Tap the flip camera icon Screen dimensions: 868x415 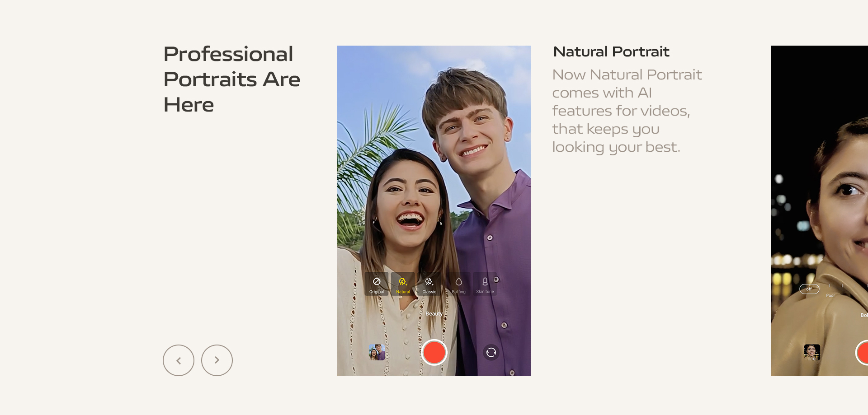click(491, 352)
